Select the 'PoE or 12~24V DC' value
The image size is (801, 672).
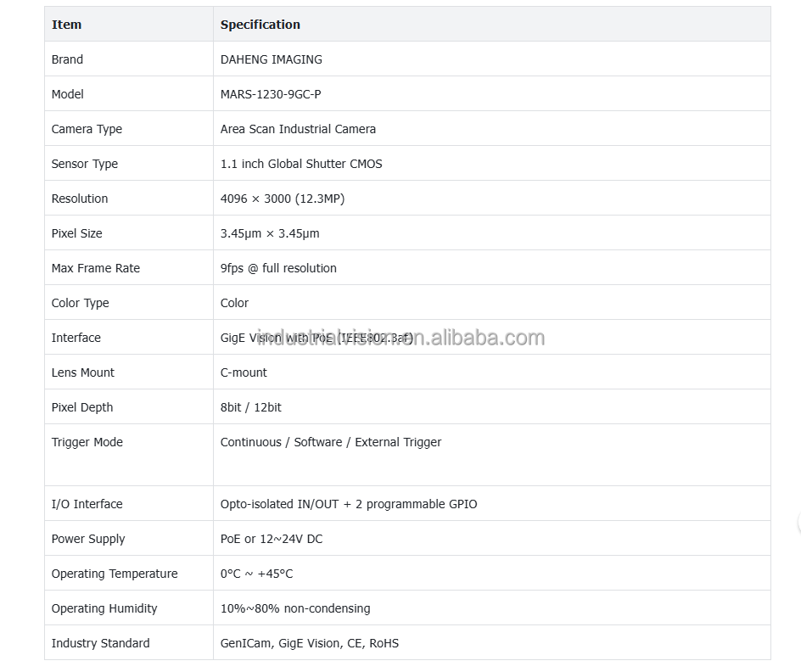point(272,539)
